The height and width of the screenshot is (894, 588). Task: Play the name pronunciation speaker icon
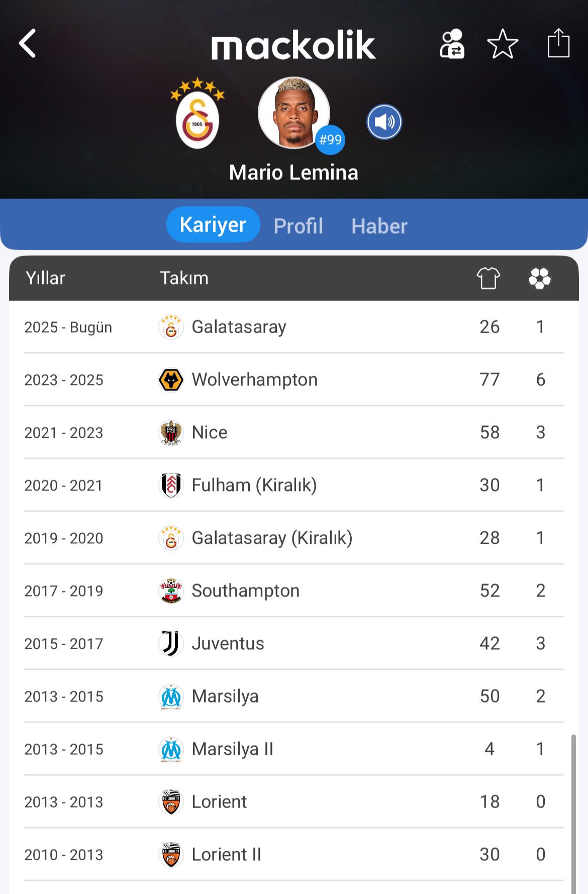pyautogui.click(x=384, y=122)
